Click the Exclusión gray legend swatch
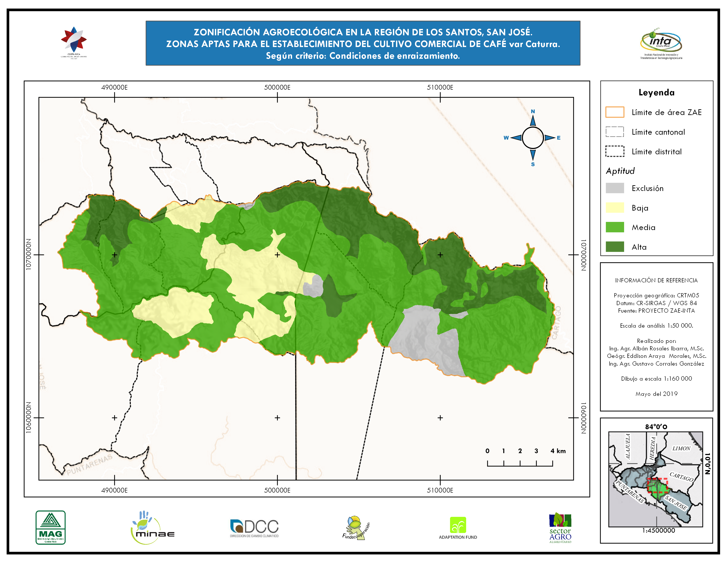728x563 pixels. 615,188
